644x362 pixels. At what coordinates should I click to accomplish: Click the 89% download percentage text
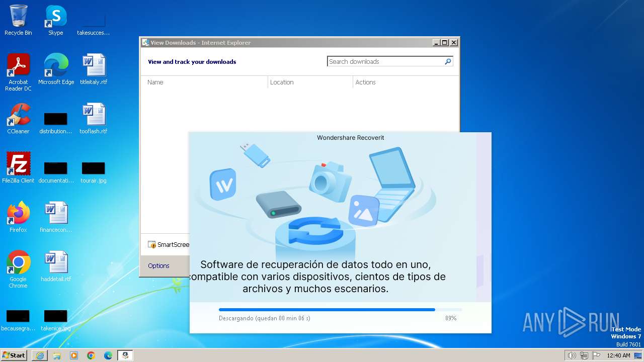coord(451,318)
